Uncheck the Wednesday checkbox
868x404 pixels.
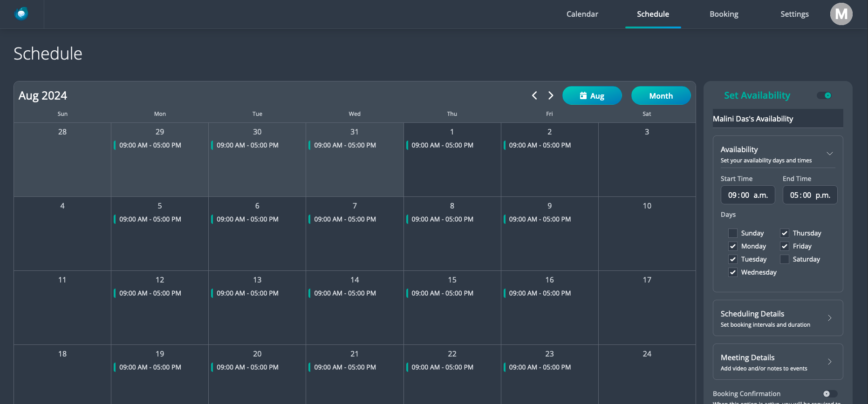click(x=733, y=272)
